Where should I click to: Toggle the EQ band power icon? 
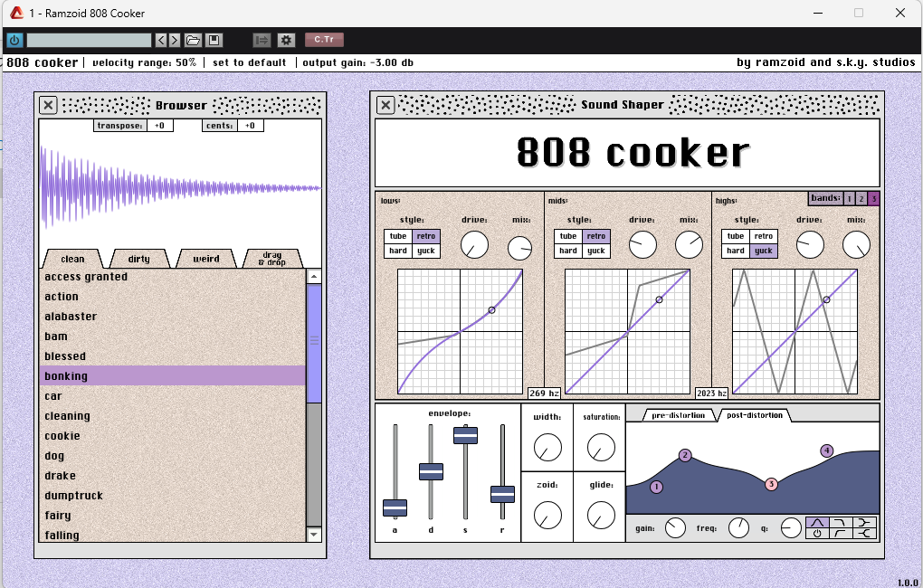coord(817,533)
